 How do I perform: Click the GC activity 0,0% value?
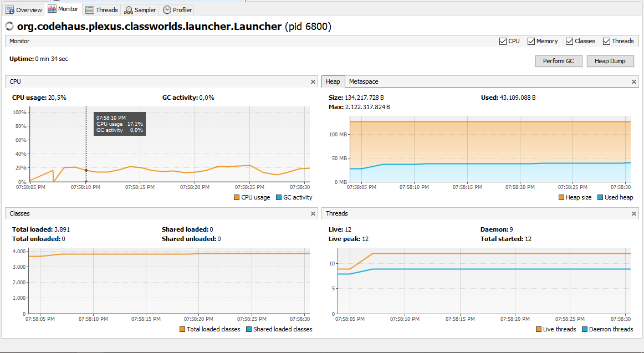point(207,98)
